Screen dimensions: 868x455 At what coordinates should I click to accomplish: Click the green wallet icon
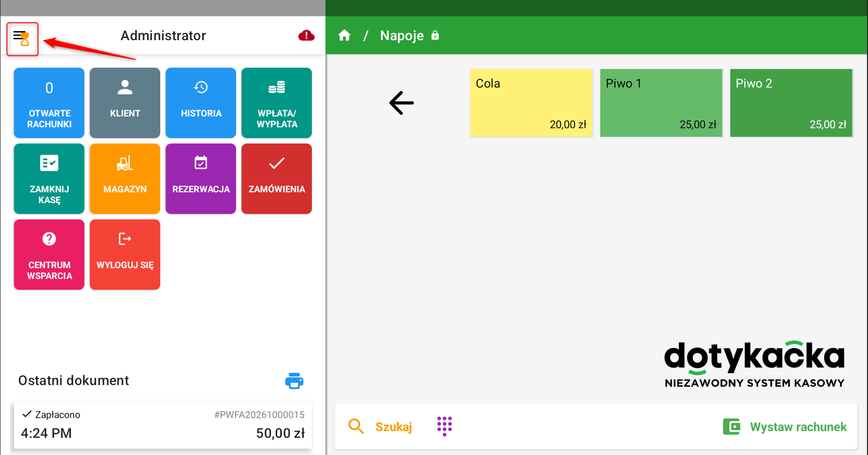[x=732, y=426]
